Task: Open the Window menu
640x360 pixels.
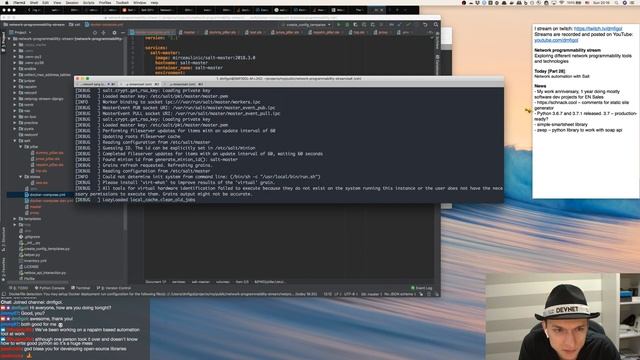Action: 140,2
